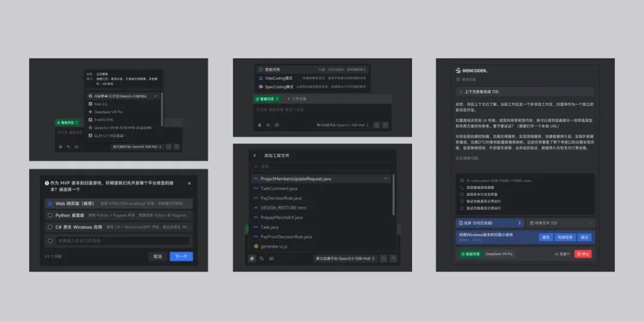Click the generate-ui.js file icon
The width and height of the screenshot is (644, 321).
256,247
